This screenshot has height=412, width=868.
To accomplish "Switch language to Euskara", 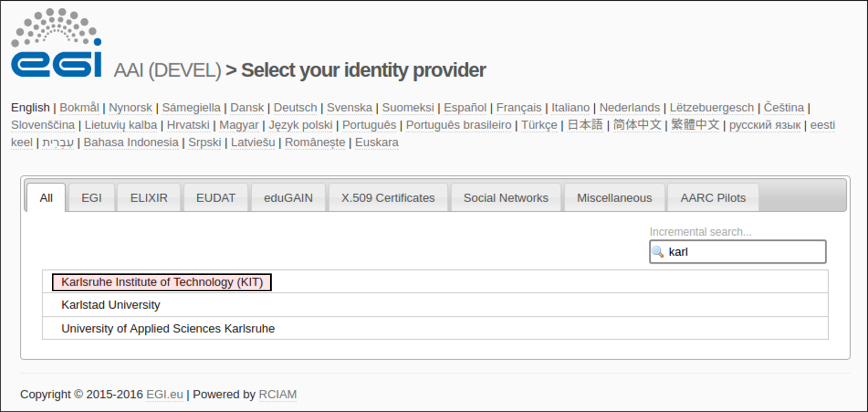I will tap(377, 142).
